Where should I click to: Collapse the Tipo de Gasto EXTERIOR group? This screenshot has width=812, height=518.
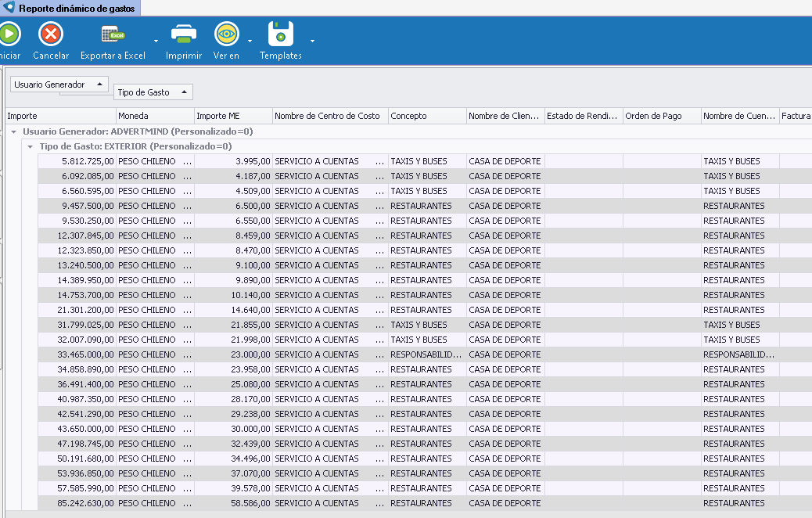point(30,146)
